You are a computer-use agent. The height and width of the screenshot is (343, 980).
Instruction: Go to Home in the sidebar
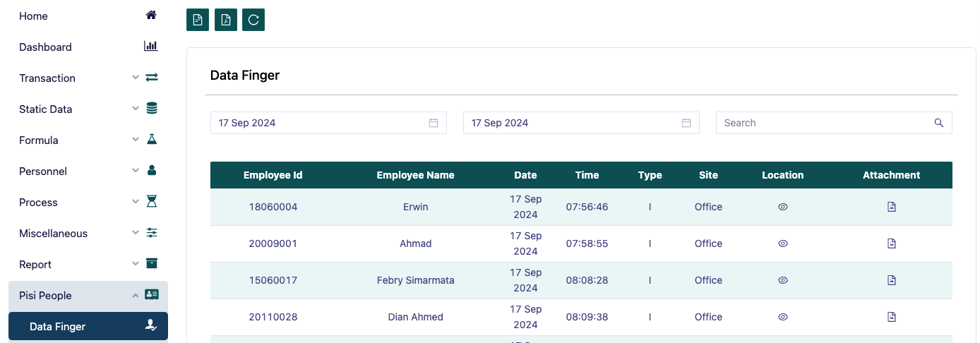[88, 16]
